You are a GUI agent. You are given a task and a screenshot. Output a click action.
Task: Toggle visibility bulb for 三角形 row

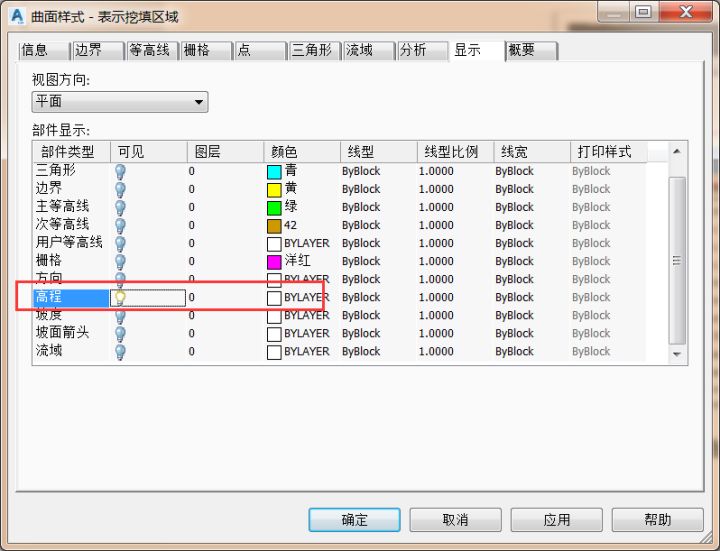[x=120, y=171]
